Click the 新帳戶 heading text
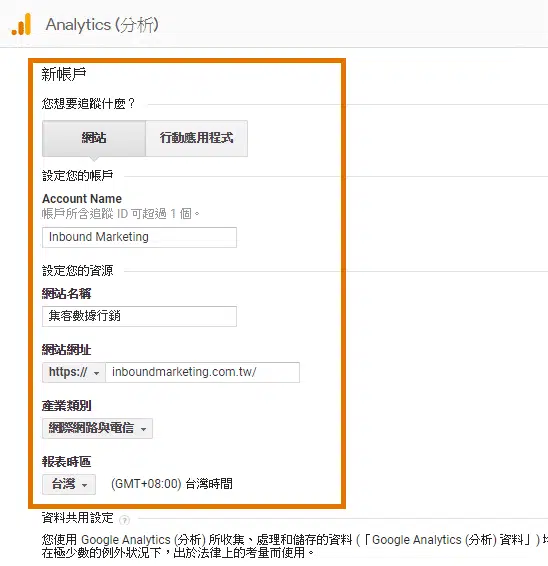Viewport: 548px width, 566px height. (x=64, y=74)
